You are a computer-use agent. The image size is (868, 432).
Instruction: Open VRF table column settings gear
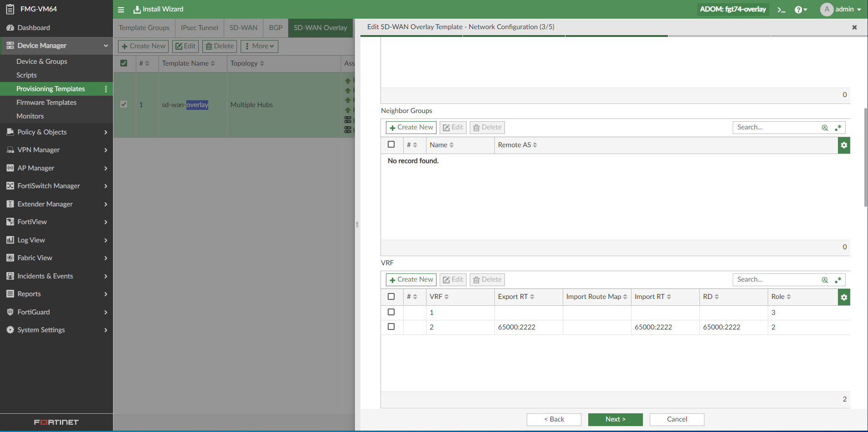coord(844,297)
